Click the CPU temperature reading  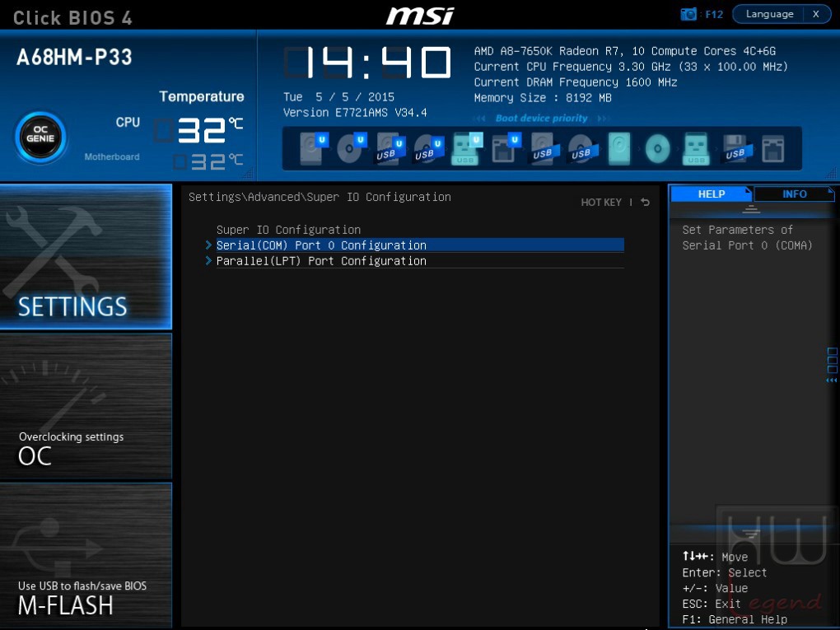198,130
